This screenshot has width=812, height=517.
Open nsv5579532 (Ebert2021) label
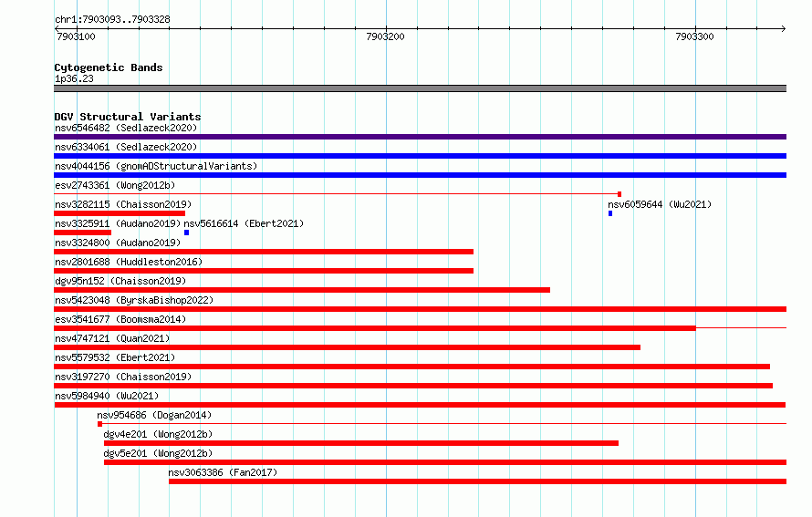point(115,357)
